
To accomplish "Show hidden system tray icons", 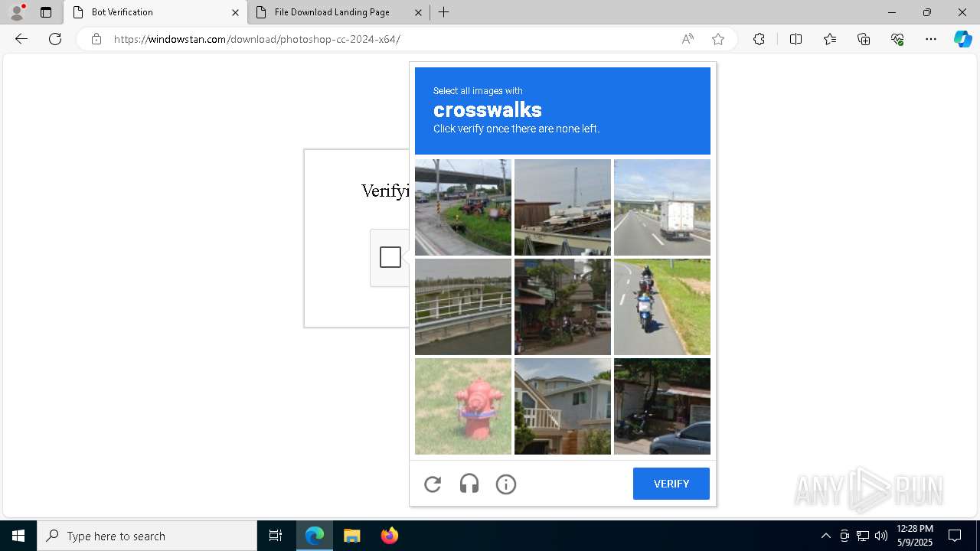I will click(x=825, y=536).
